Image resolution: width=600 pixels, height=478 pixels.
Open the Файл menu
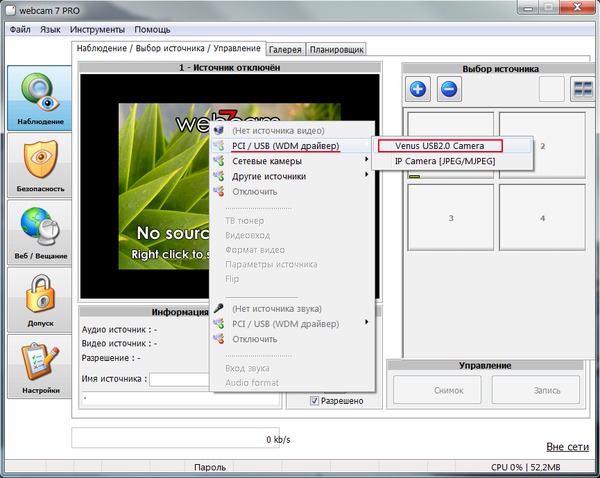20,29
